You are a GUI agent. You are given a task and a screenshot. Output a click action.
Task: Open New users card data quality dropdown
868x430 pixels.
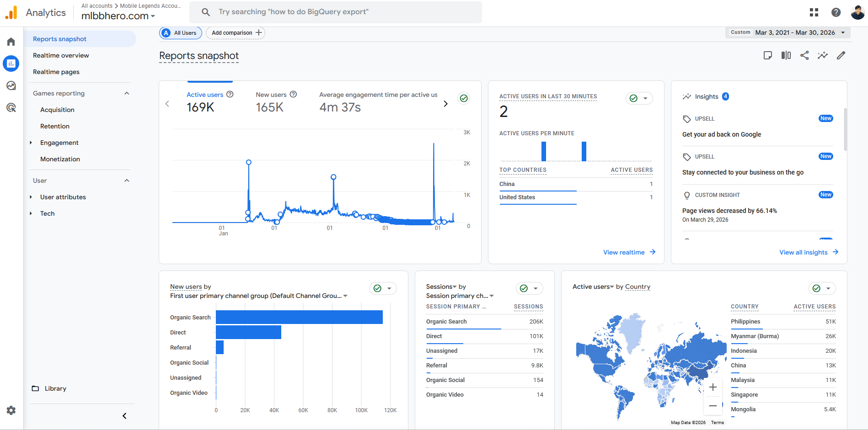click(x=383, y=288)
